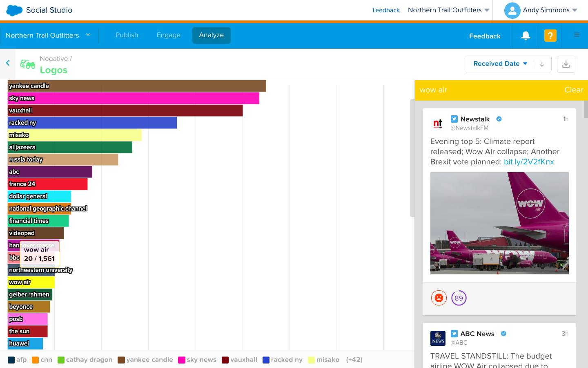588x368 pixels.
Task: Click Negative breadcrumb link
Action: coord(54,59)
